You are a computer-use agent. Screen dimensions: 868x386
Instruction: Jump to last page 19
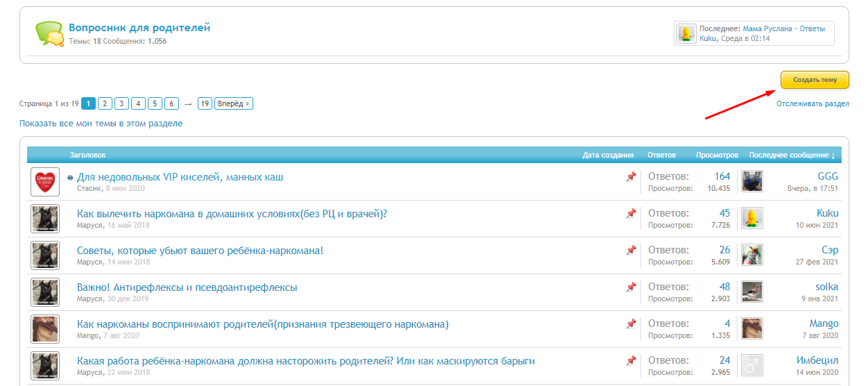point(205,103)
